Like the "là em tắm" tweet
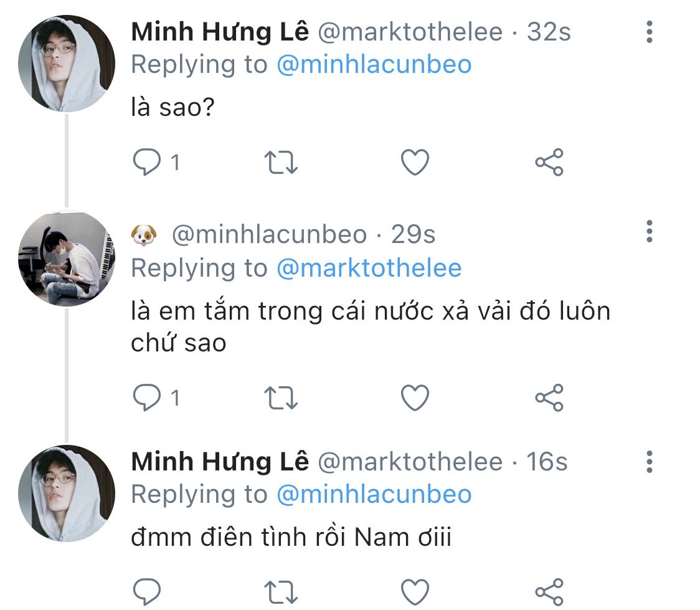 (414, 398)
